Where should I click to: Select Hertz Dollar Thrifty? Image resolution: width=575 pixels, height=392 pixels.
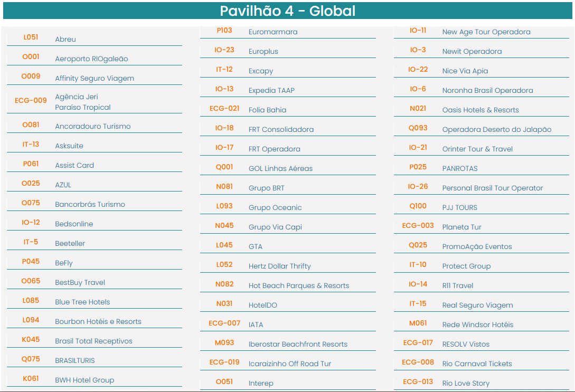pyautogui.click(x=279, y=266)
